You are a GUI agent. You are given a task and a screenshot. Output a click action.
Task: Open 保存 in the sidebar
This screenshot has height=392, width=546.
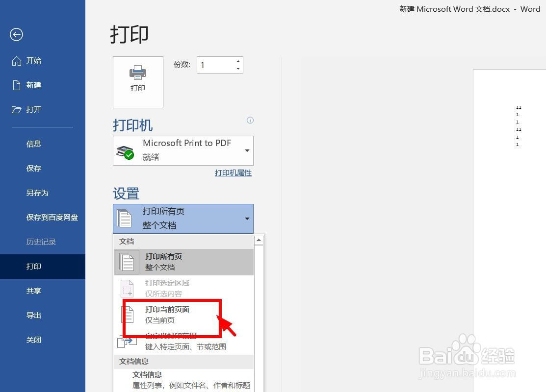coord(34,169)
